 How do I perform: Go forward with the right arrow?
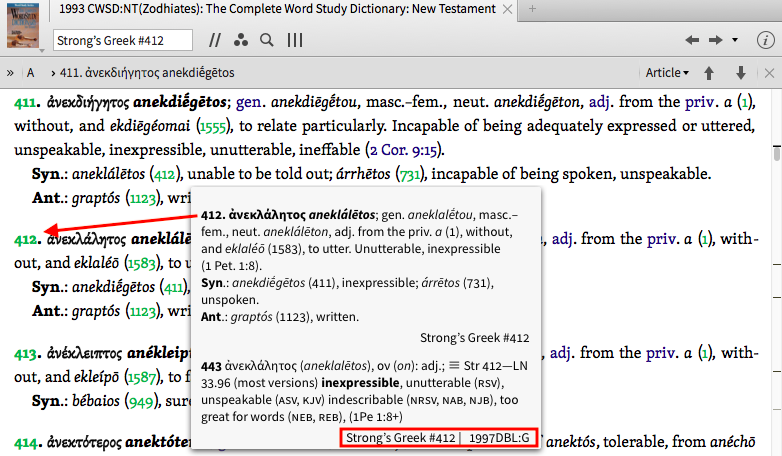tap(715, 41)
